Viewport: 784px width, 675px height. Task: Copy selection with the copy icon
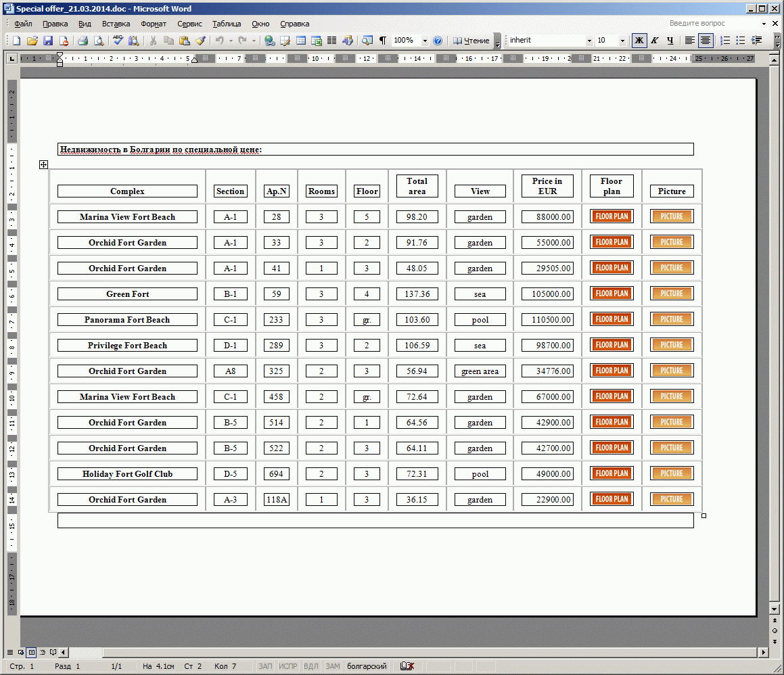point(168,41)
